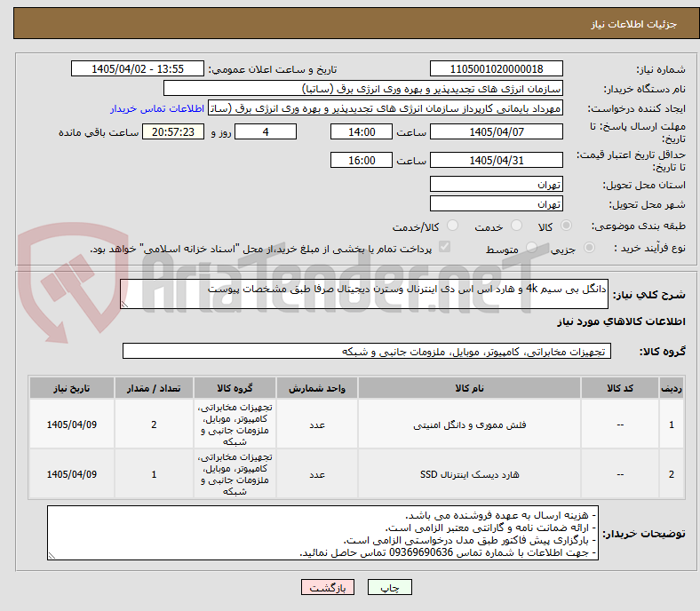Viewport: 700px width, 611px height.
Task: Click the نام کالا column header
Action: coord(469,388)
